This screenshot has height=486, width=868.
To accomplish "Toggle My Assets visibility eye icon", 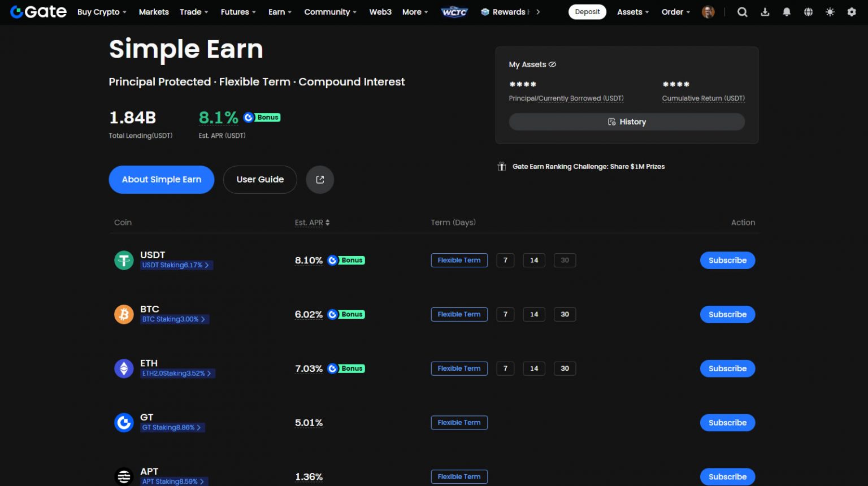I will (553, 64).
